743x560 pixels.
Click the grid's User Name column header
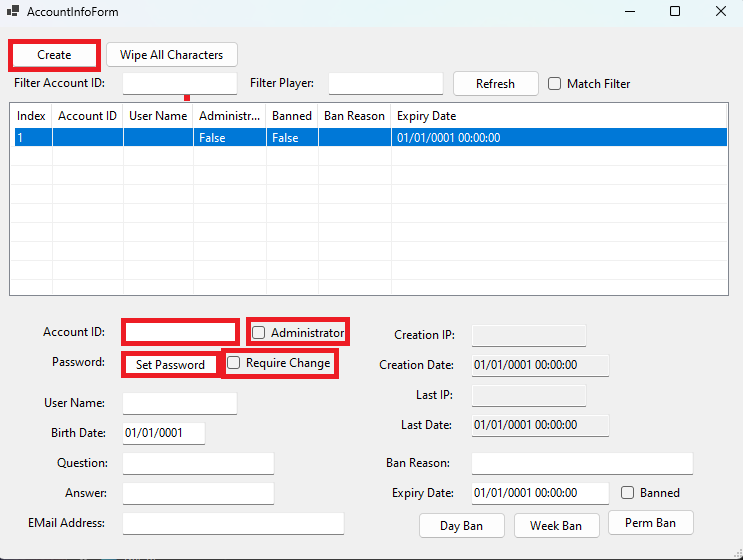coord(158,116)
